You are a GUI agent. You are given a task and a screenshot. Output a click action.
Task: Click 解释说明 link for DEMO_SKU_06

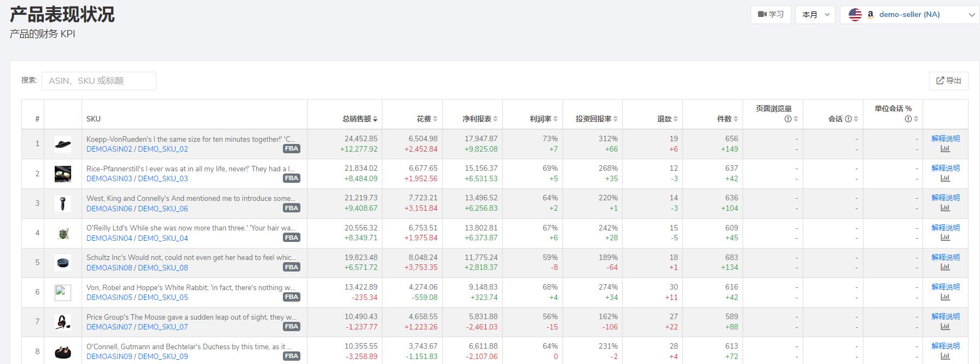[x=945, y=198]
